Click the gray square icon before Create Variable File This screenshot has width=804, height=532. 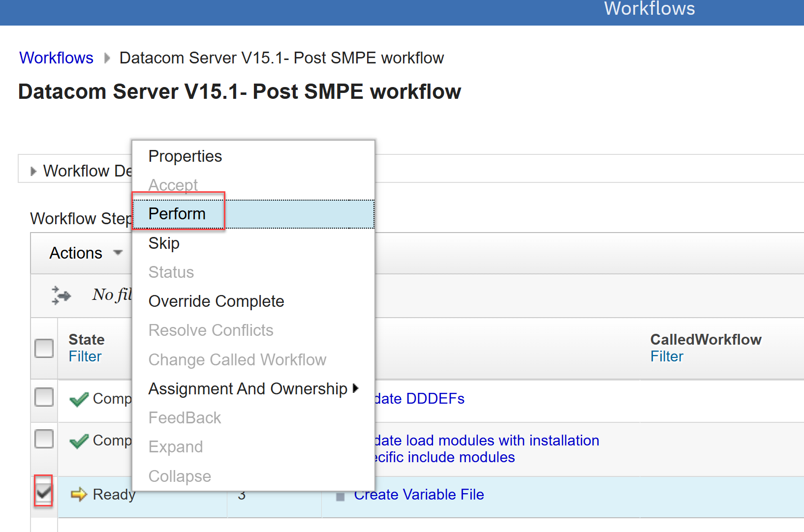click(340, 497)
